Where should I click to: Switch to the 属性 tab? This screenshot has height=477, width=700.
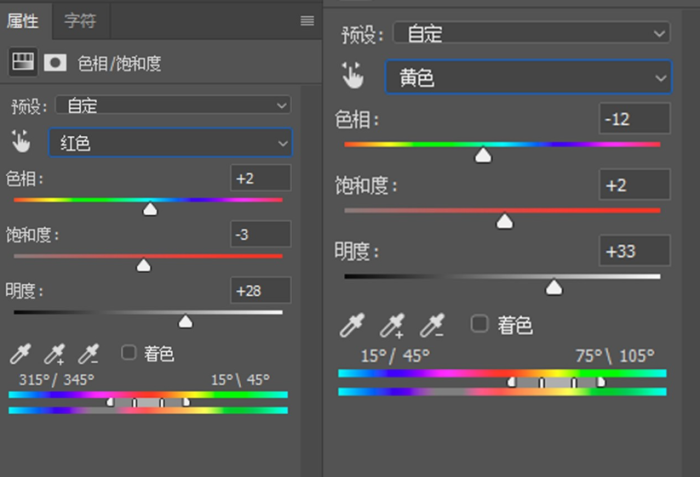point(23,21)
